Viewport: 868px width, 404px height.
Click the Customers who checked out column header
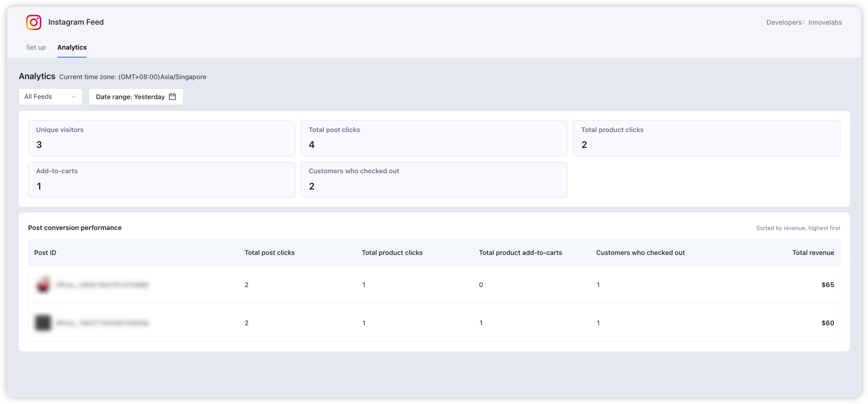point(640,252)
